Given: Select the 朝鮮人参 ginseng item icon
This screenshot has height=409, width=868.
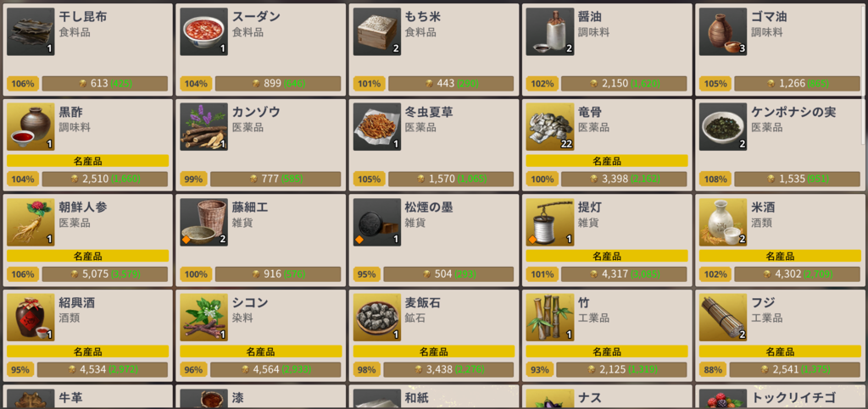Looking at the screenshot, I should [x=31, y=222].
